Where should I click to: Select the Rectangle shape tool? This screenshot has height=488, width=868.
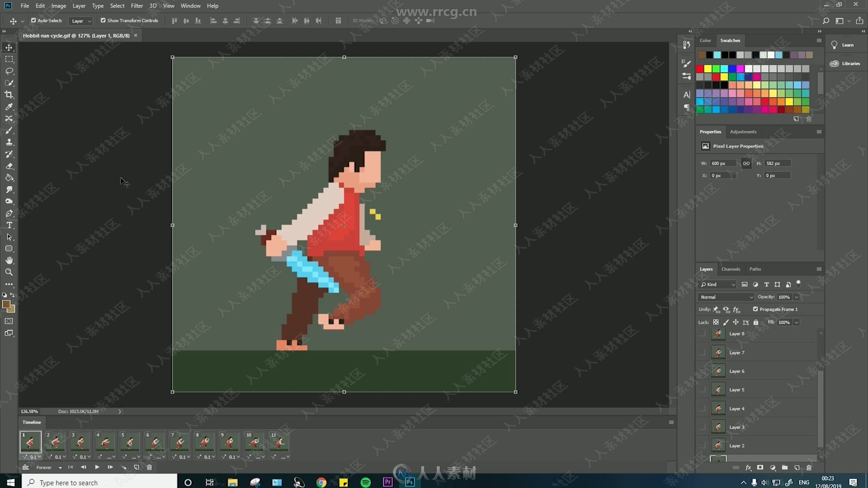coord(9,249)
